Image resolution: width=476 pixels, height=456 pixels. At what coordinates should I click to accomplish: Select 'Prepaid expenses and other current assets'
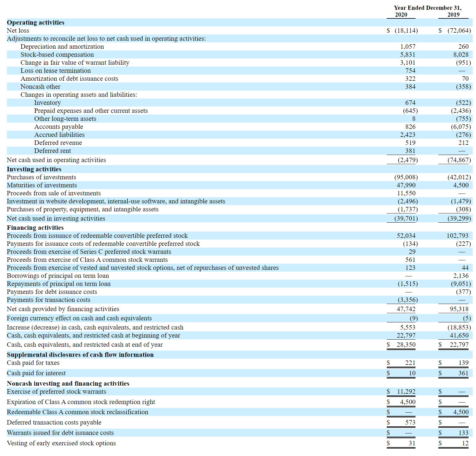click(91, 111)
